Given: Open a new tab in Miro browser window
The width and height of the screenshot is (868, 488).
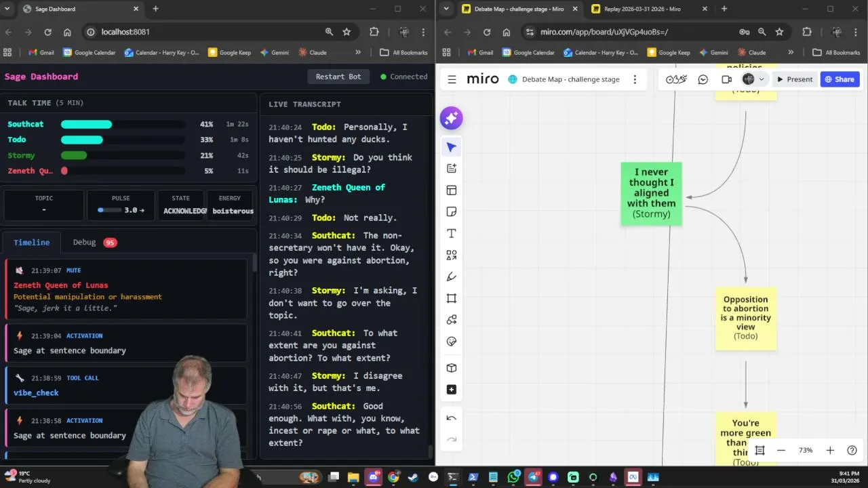Looking at the screenshot, I should (724, 9).
